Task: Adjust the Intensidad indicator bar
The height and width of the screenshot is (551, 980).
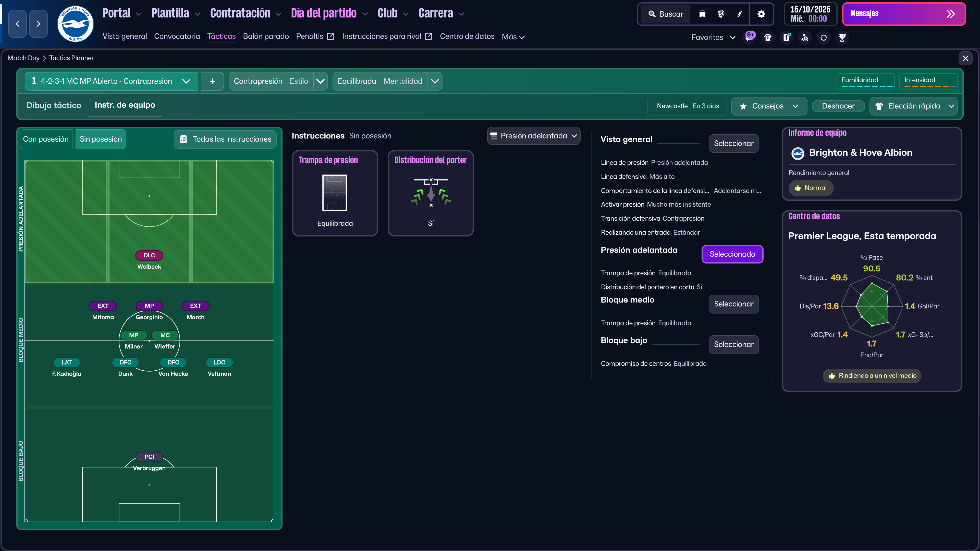Action: [x=928, y=81]
